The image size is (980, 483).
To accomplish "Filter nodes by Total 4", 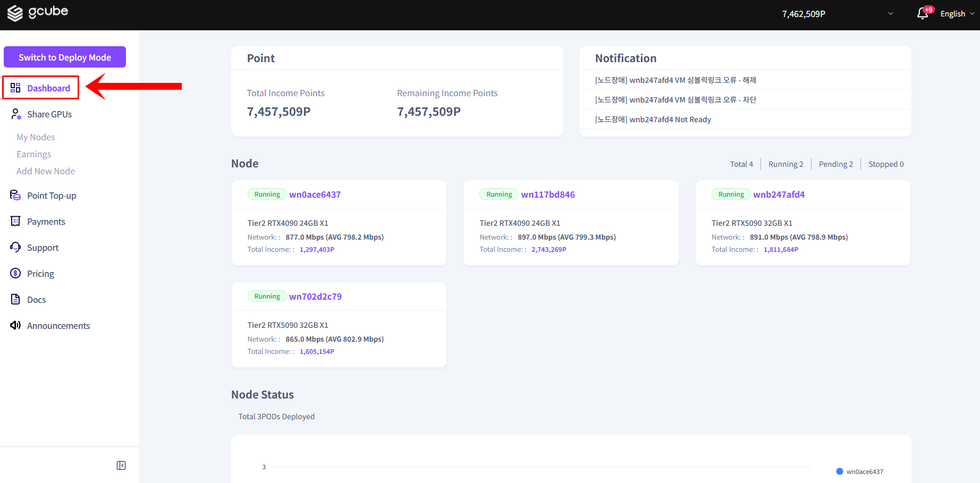I will pos(741,164).
